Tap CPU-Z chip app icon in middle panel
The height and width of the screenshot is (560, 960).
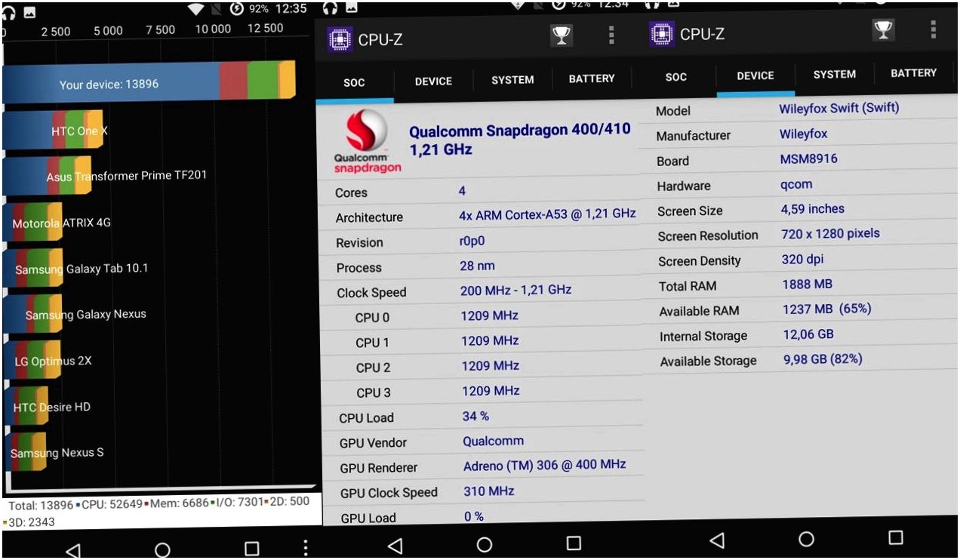(x=340, y=39)
